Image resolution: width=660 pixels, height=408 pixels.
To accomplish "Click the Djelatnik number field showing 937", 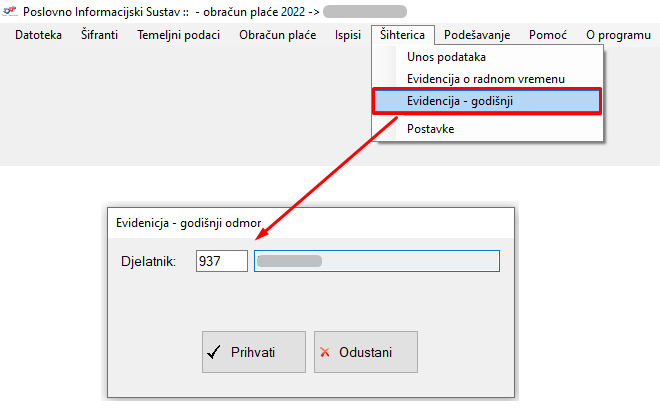I will point(222,261).
